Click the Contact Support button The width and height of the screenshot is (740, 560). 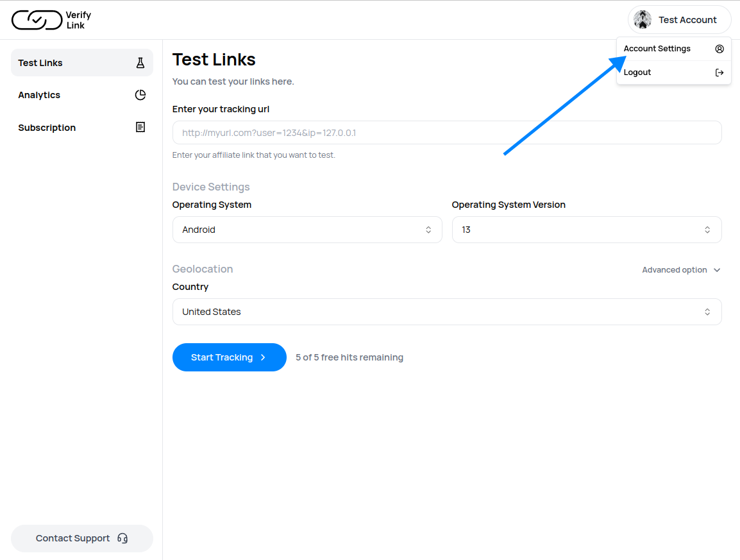pyautogui.click(x=81, y=538)
